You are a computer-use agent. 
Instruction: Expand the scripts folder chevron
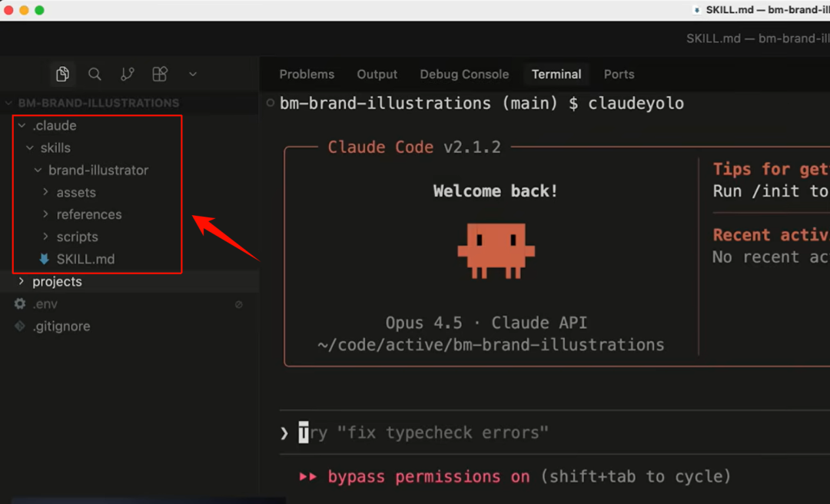[45, 236]
